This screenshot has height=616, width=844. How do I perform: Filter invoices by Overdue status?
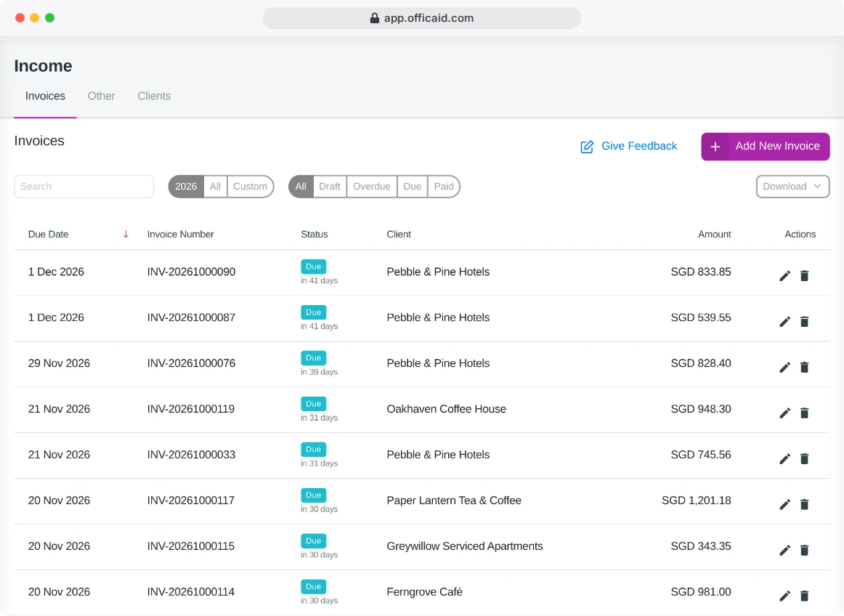(372, 186)
